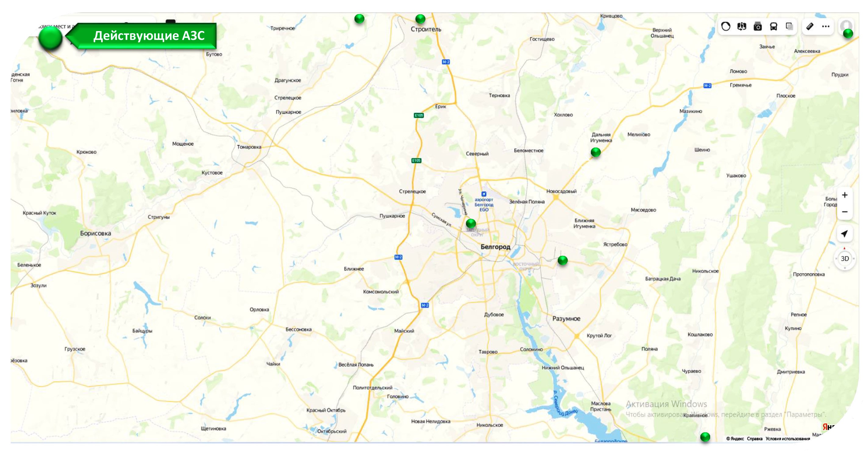Show photos layer with the camera icon

(x=757, y=26)
